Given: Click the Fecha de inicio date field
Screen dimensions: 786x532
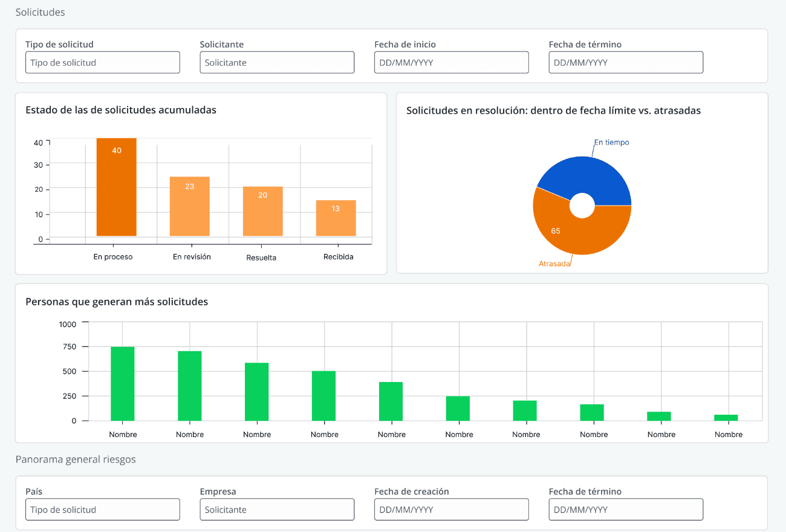Looking at the screenshot, I should (451, 63).
